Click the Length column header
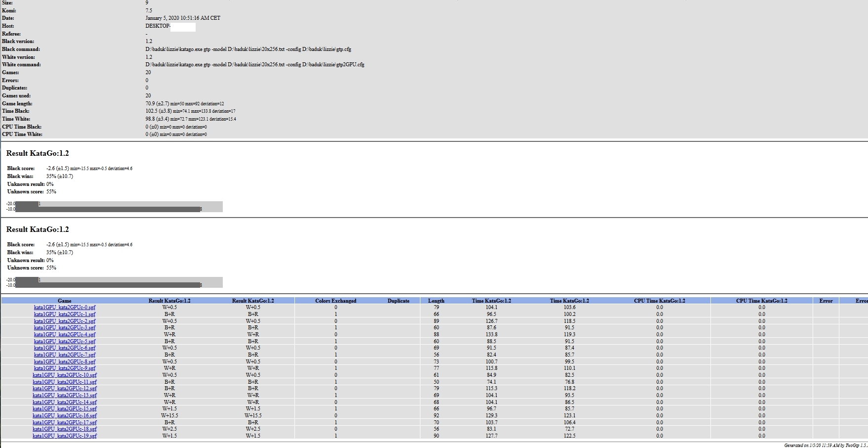Viewport: 868px width, 448px height. (x=436, y=301)
